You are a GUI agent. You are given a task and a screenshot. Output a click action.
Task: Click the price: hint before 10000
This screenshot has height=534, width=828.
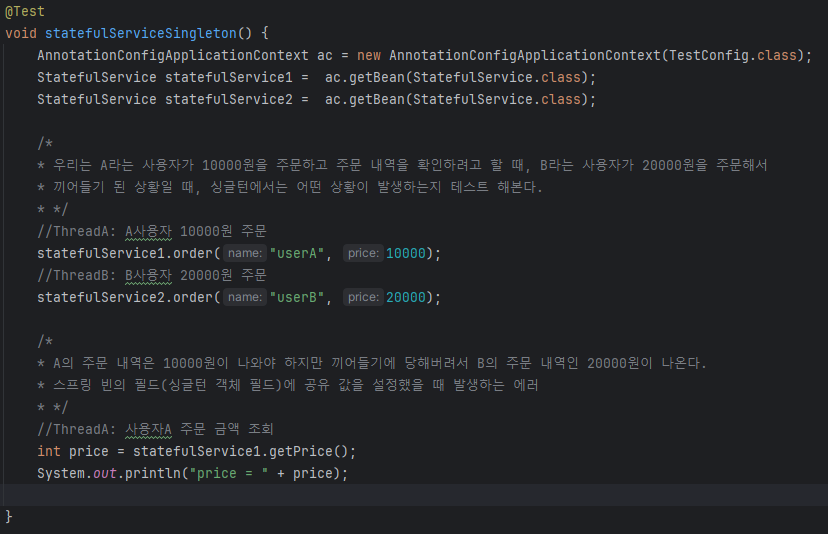pyautogui.click(x=363, y=254)
